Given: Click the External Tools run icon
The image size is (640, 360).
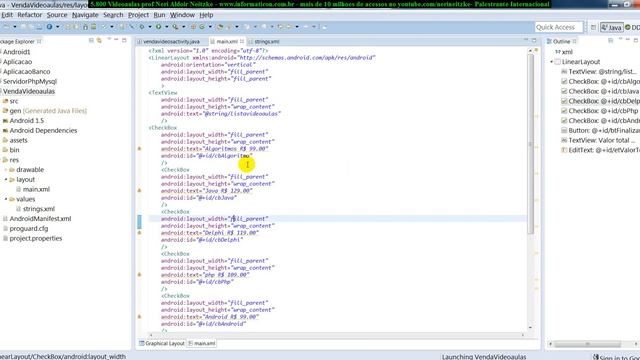Looking at the screenshot, I should coord(175,27).
